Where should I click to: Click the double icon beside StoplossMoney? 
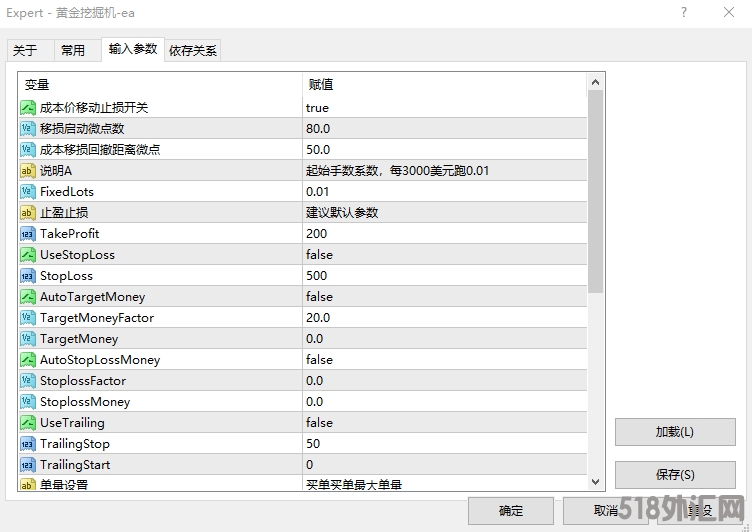click(x=28, y=402)
